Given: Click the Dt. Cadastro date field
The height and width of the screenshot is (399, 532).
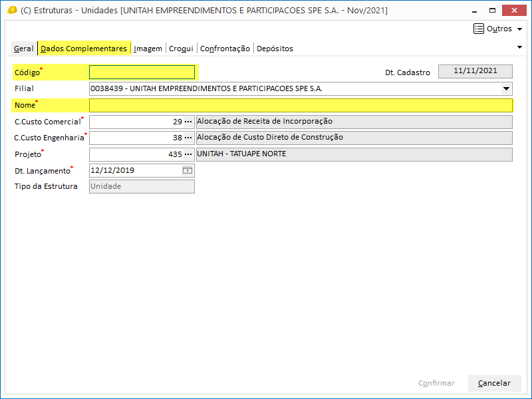Looking at the screenshot, I should pos(475,71).
